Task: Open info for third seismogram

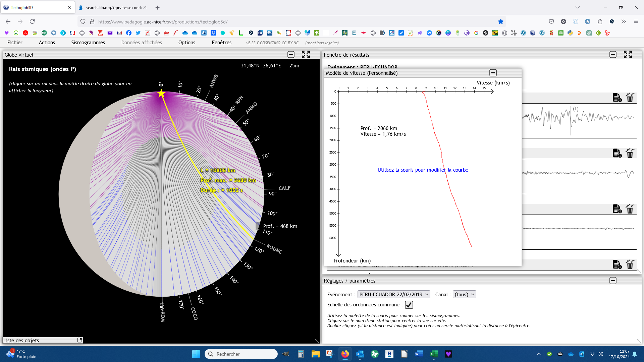Action: pyautogui.click(x=617, y=209)
